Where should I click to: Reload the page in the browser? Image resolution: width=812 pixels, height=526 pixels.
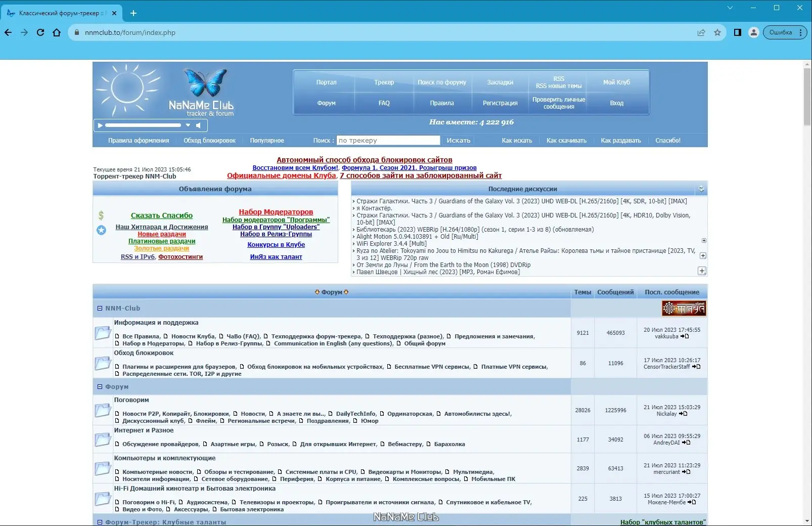coord(40,32)
